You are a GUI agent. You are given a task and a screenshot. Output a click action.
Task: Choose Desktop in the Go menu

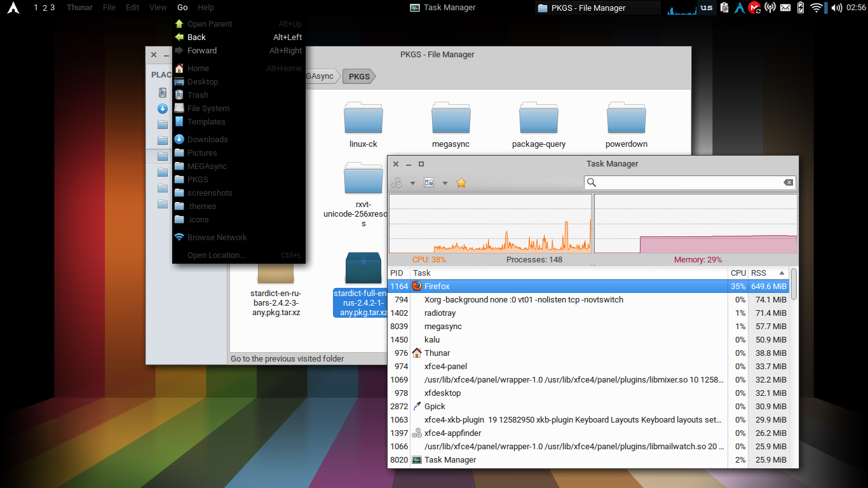(x=239, y=82)
